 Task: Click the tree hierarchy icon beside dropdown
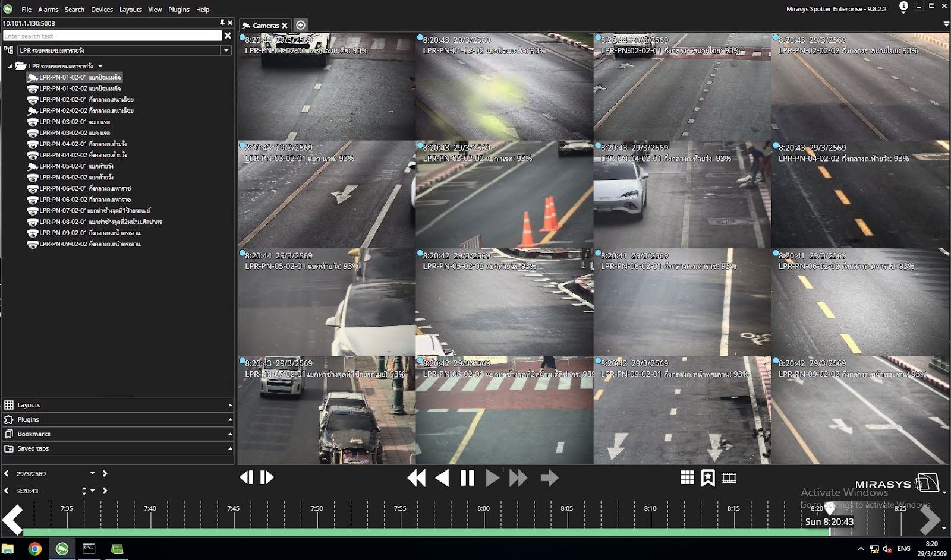(8, 50)
